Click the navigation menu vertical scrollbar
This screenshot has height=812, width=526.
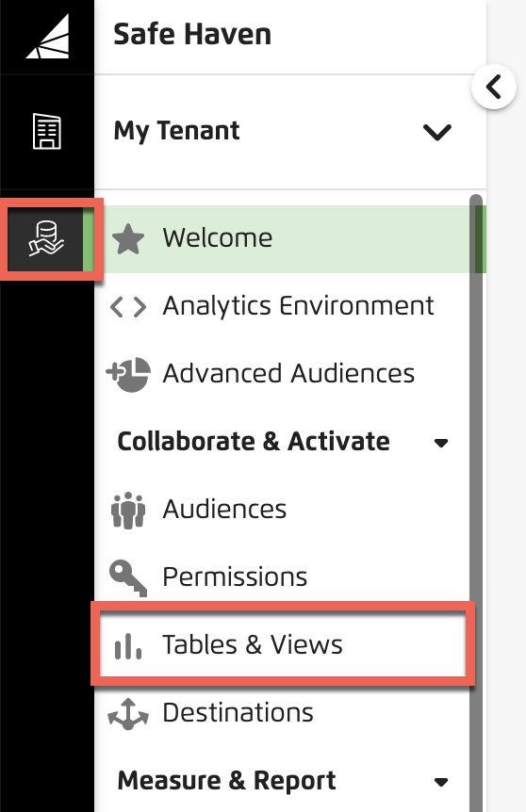point(476,502)
